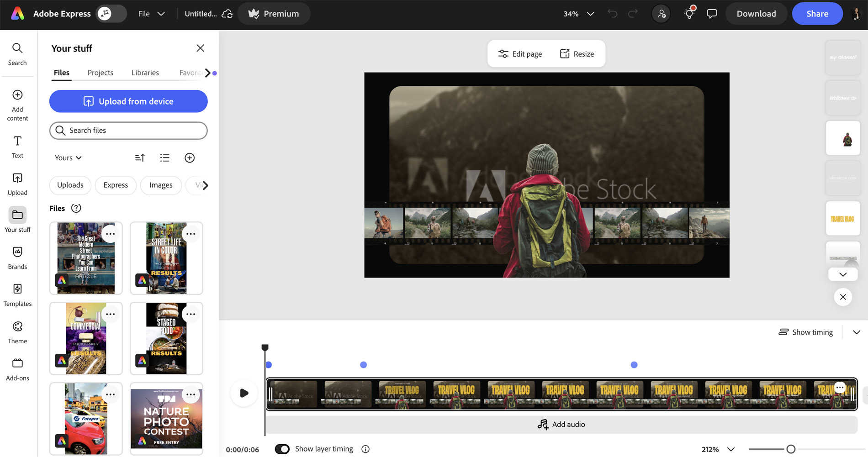The image size is (868, 457).
Task: Toggle the switch beside Adobe Express logo
Action: pos(111,14)
